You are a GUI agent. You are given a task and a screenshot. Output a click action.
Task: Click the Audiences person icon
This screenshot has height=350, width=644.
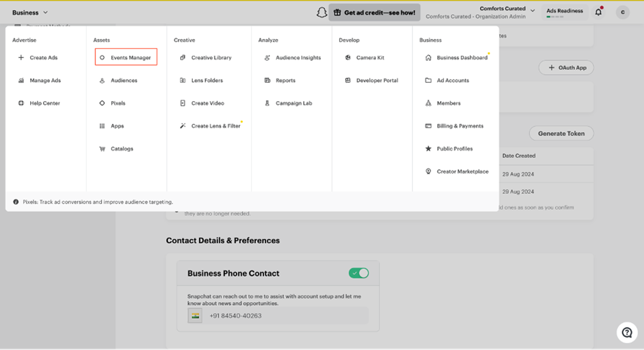(102, 80)
